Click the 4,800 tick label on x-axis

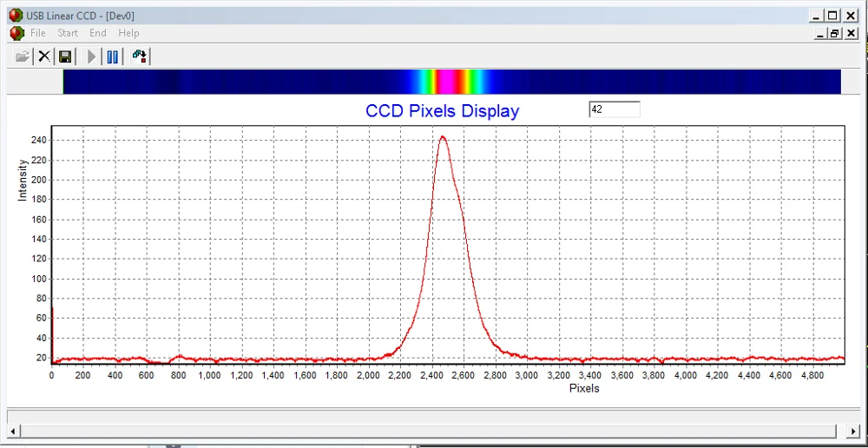click(x=812, y=375)
